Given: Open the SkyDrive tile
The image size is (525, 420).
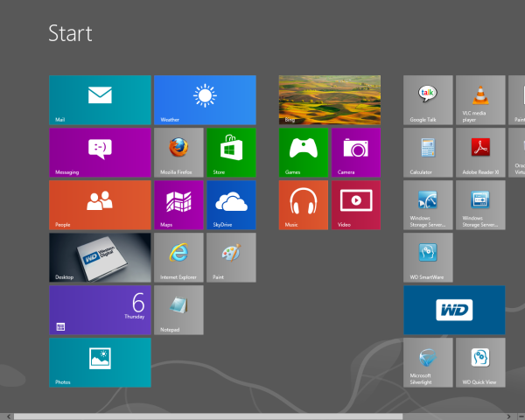Looking at the screenshot, I should pos(231,205).
